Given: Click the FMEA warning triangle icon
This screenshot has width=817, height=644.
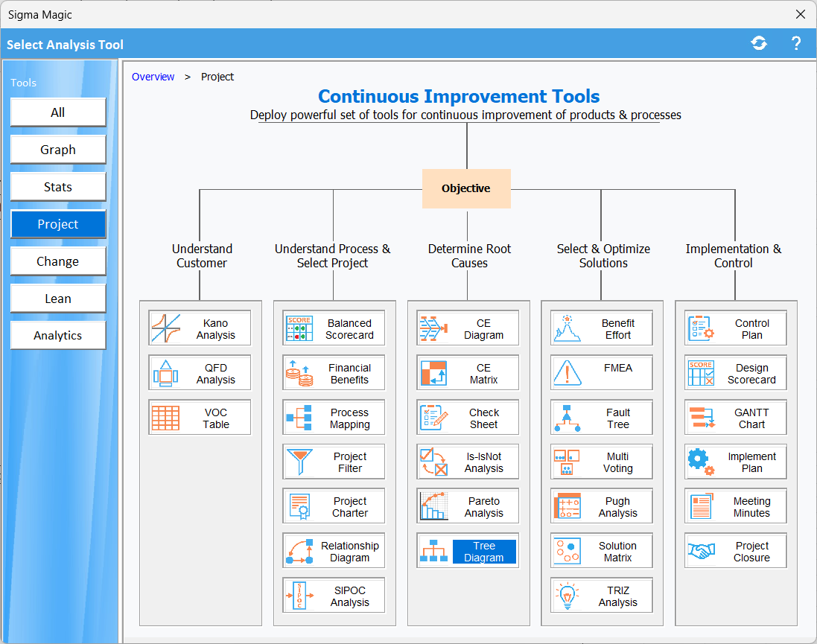Looking at the screenshot, I should click(x=568, y=373).
